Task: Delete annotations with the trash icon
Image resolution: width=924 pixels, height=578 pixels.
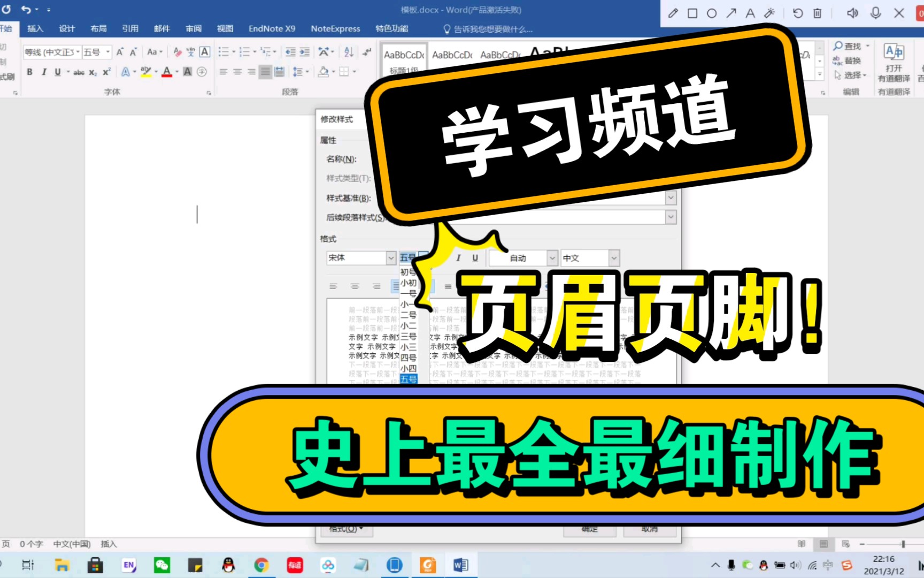Action: [817, 13]
